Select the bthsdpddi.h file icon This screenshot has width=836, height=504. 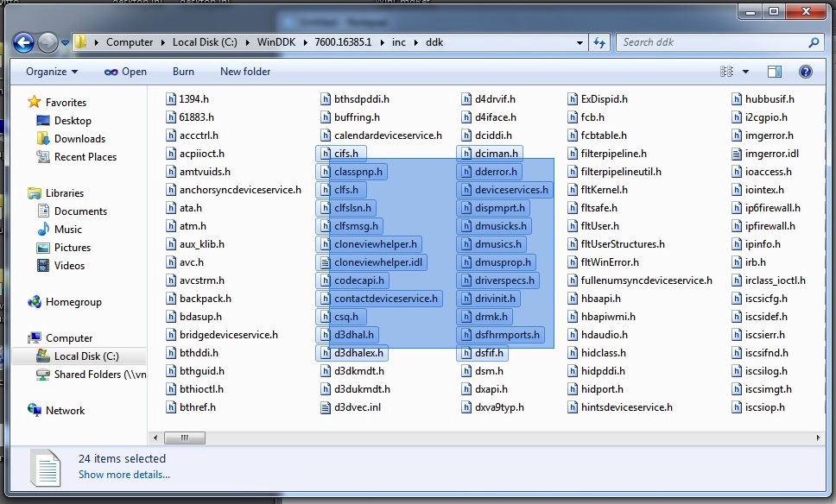click(326, 99)
